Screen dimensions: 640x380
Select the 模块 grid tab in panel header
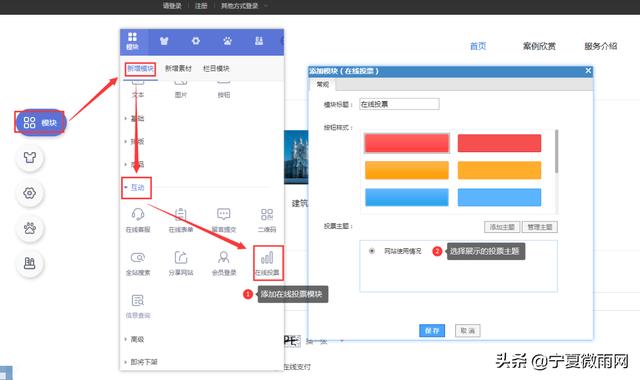pos(132,41)
